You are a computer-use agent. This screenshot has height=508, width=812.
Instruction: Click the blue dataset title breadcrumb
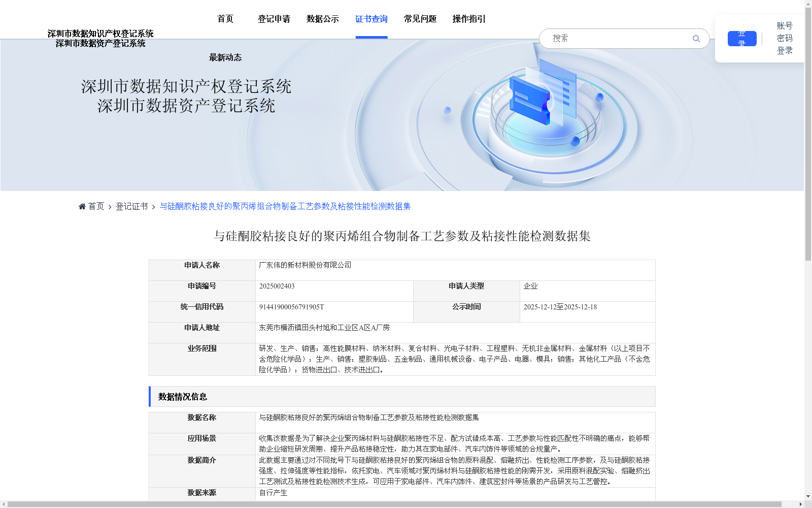(x=285, y=206)
